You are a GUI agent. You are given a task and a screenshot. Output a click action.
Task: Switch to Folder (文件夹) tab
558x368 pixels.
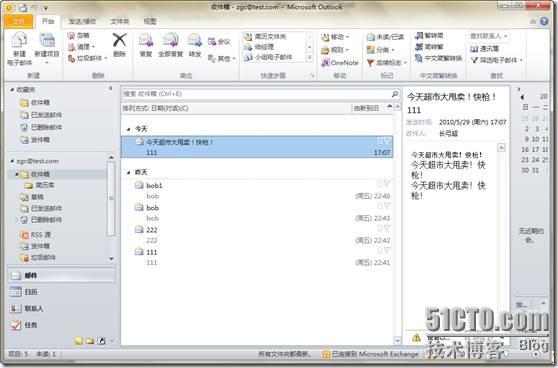pos(120,22)
